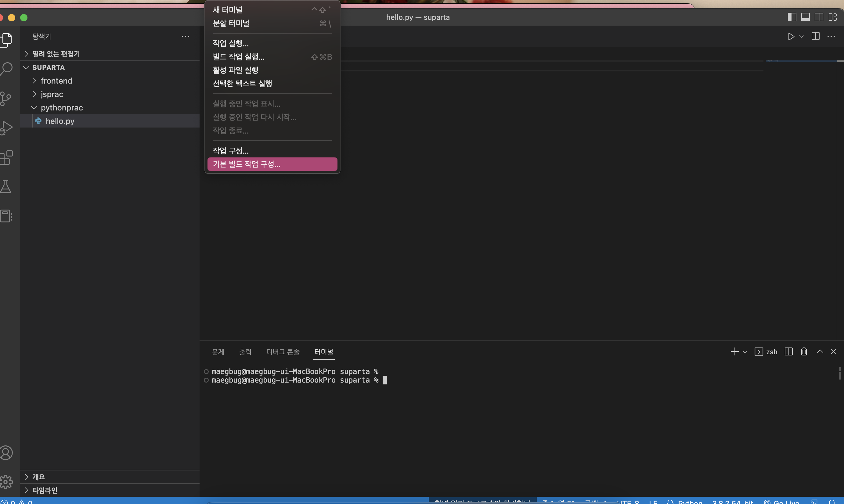Choose 작업 실행... from menu
Viewport: 844px width, 504px height.
pos(272,43)
